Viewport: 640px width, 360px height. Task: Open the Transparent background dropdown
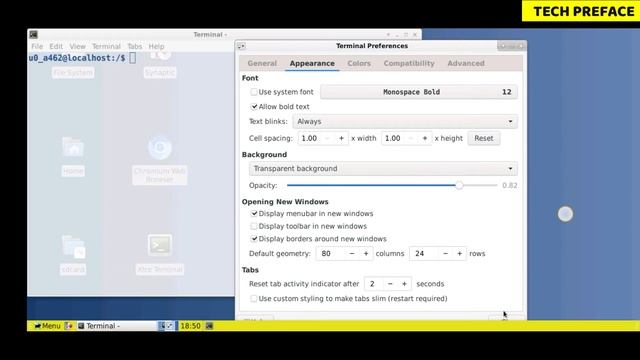click(383, 169)
